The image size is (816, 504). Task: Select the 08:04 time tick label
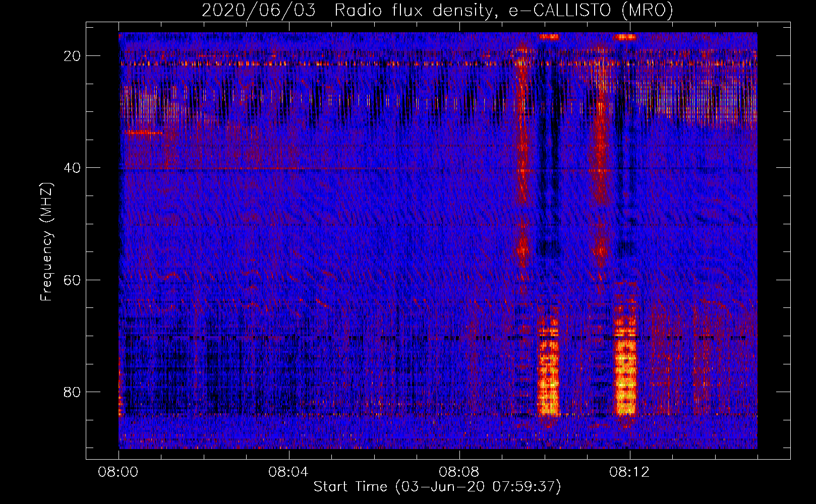288,472
